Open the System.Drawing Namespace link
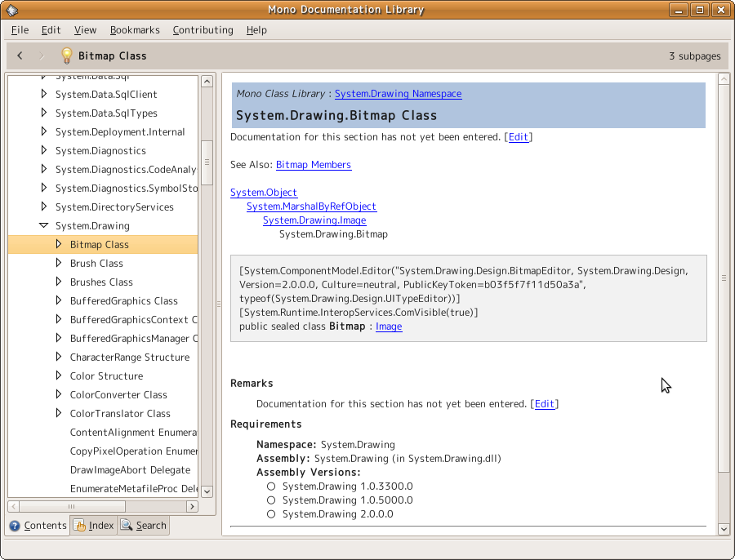Screen dimensions: 735x560 (x=398, y=94)
